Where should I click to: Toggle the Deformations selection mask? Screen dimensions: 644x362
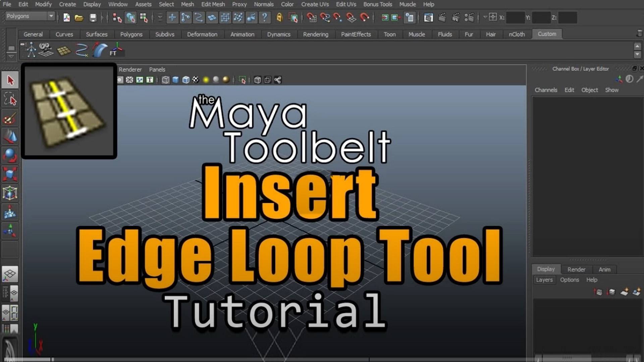225,17
